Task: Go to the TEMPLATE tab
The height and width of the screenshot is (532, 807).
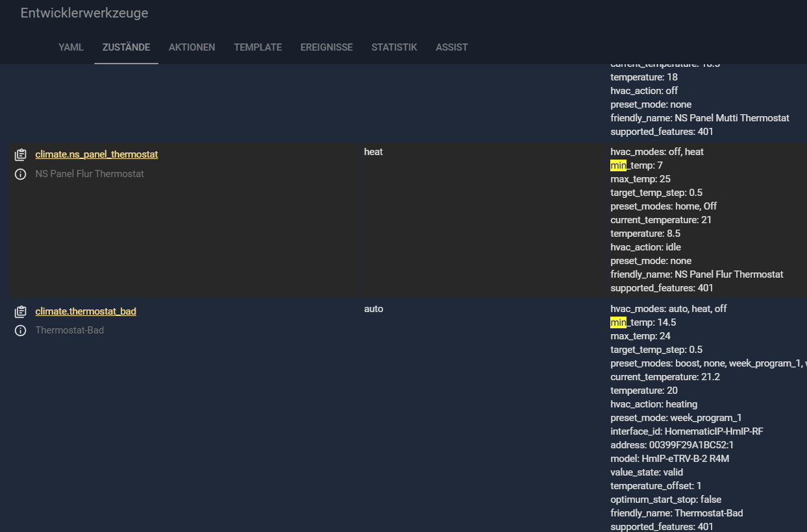Action: (x=258, y=47)
